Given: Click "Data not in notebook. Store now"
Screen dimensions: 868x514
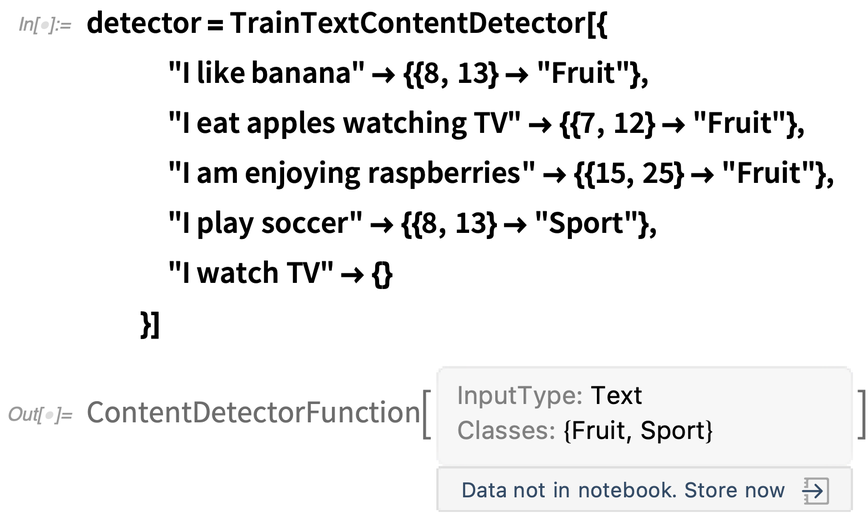Looking at the screenshot, I should coord(623,491).
